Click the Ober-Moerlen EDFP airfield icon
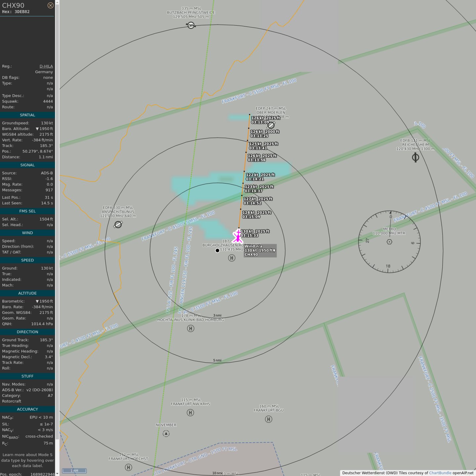This screenshot has height=476, width=476. (271, 125)
